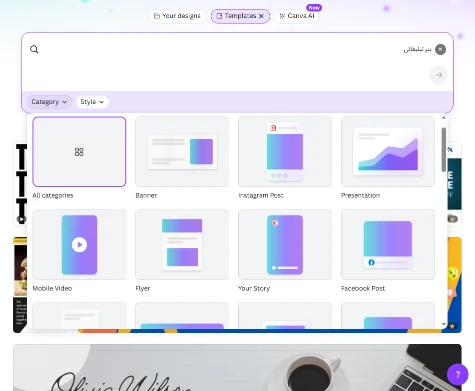The width and height of the screenshot is (475, 391).
Task: Click the Flyer label text
Action: (143, 288)
